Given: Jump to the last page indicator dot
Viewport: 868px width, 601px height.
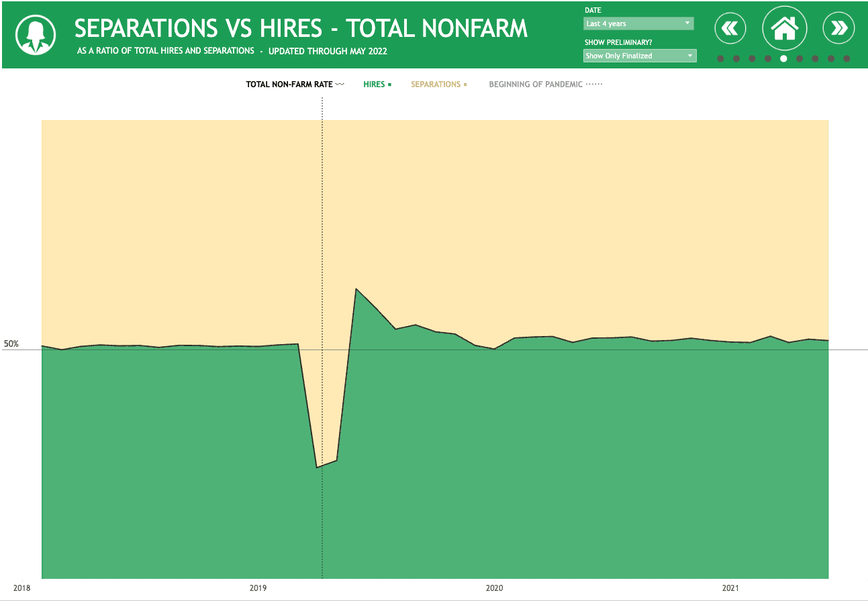Looking at the screenshot, I should click(847, 58).
